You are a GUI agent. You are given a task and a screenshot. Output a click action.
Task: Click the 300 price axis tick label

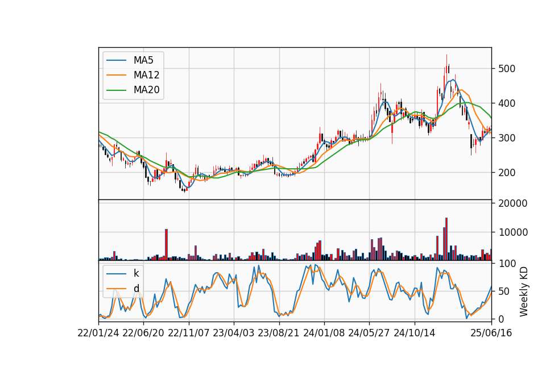click(x=507, y=137)
